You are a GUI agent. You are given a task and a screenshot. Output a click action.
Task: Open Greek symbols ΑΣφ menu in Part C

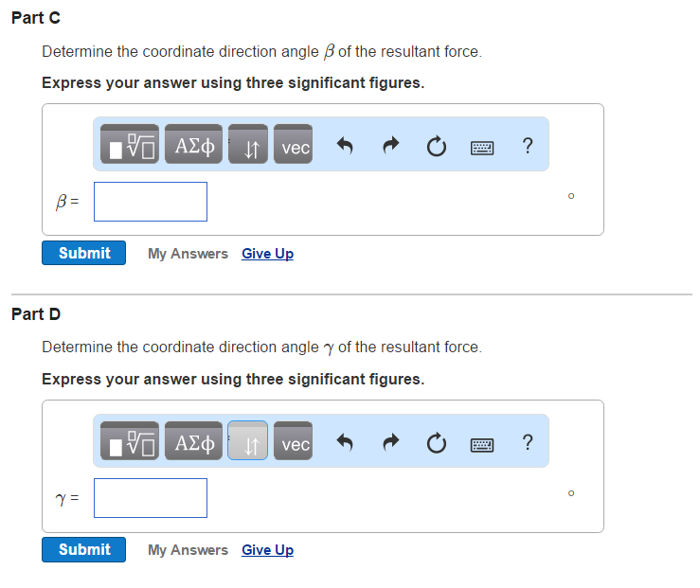(194, 146)
